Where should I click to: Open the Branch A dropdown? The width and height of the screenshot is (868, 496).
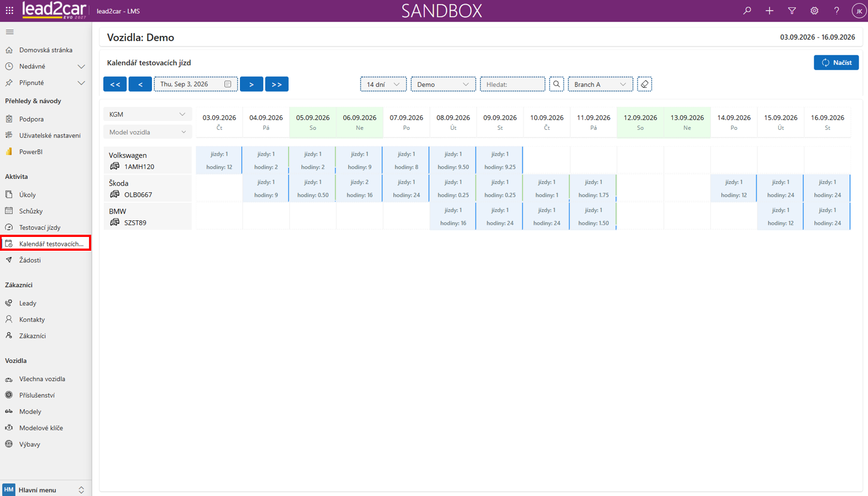click(600, 84)
